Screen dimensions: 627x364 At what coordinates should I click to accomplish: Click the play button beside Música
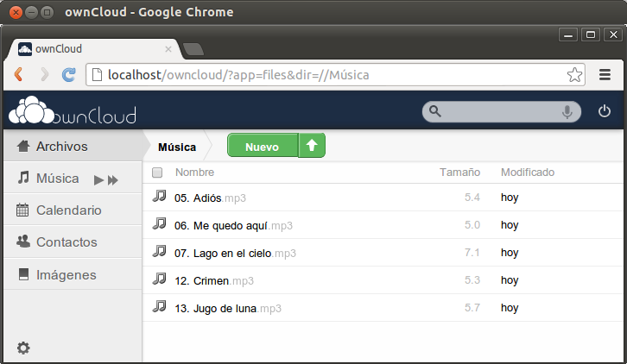[98, 180]
